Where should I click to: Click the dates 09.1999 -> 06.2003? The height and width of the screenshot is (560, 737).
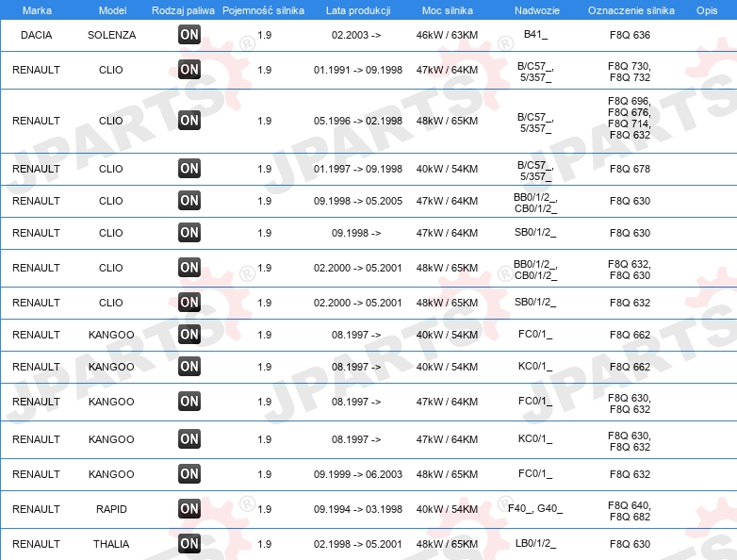pyautogui.click(x=358, y=474)
